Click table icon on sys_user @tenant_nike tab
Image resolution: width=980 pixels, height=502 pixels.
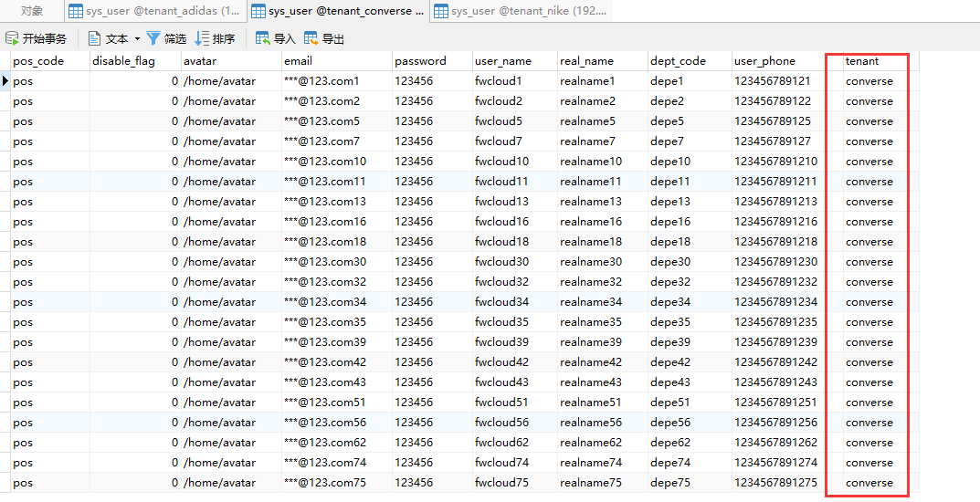click(x=441, y=11)
